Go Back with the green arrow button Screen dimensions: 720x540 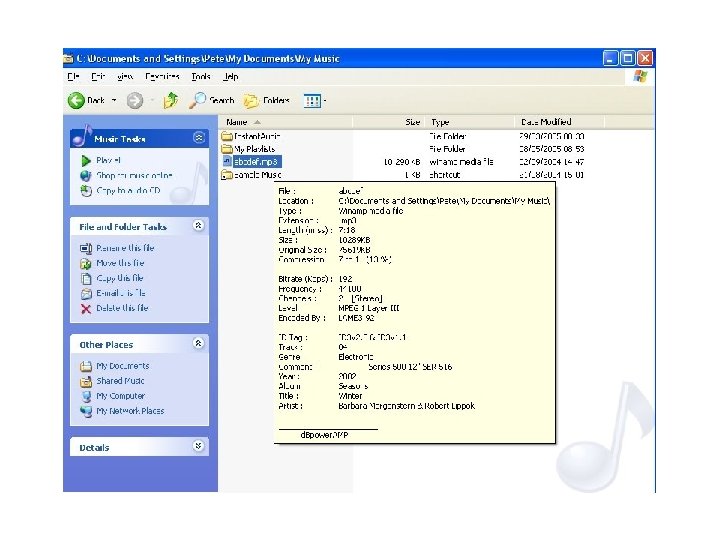(x=76, y=100)
